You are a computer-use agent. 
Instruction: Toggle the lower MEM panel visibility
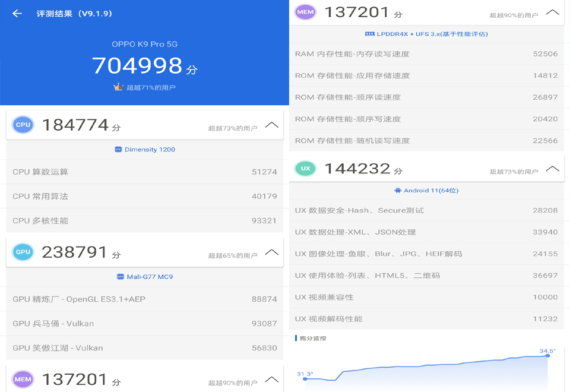coord(272,378)
